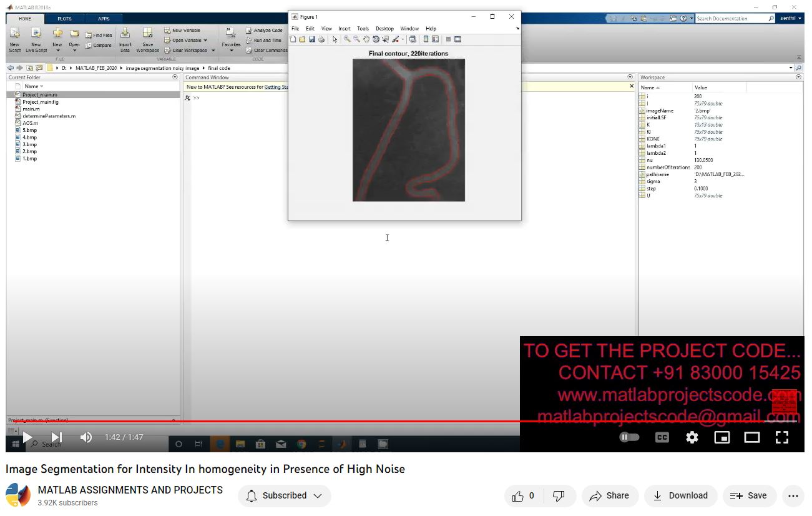The height and width of the screenshot is (516, 812).
Task: Switch to the PLOTS ribbon tab
Action: 64,19
